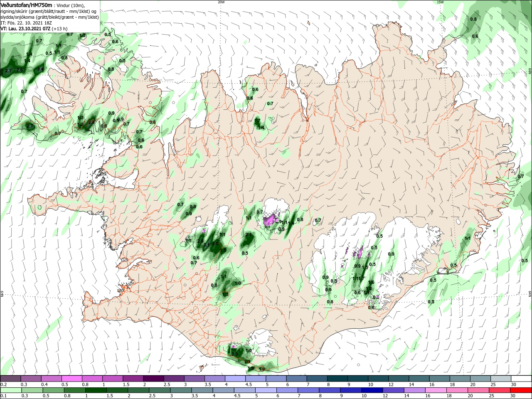
Task: Click the '4.5' label under top legend row
Action: tap(249, 384)
